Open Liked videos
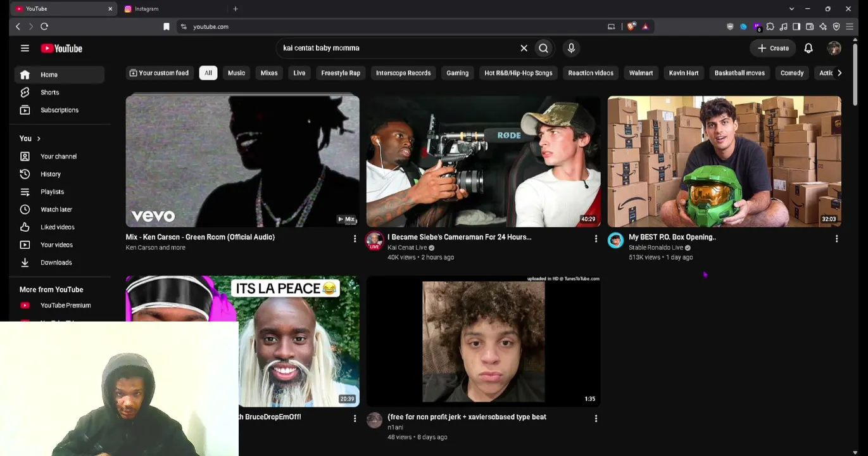Image resolution: width=868 pixels, height=456 pixels. point(60,227)
